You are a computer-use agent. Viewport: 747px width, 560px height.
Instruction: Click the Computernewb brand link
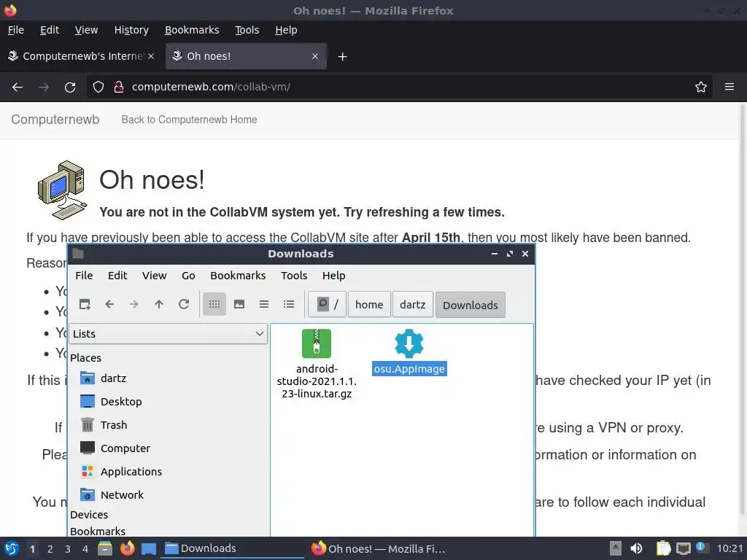(55, 120)
